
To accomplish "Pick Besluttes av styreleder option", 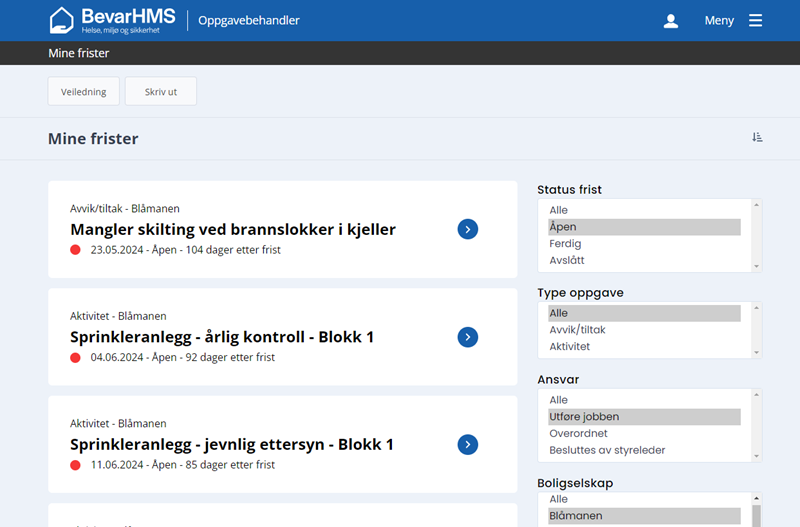I will tap(607, 450).
